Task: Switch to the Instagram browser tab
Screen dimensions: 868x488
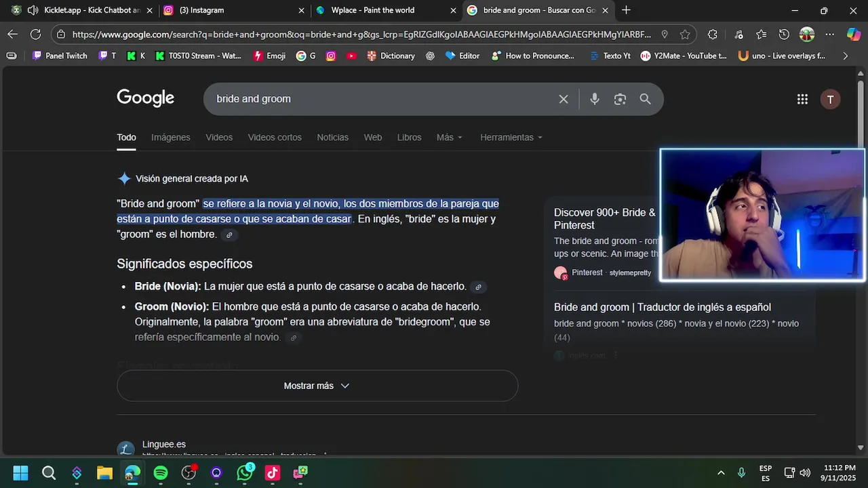Action: pos(234,10)
